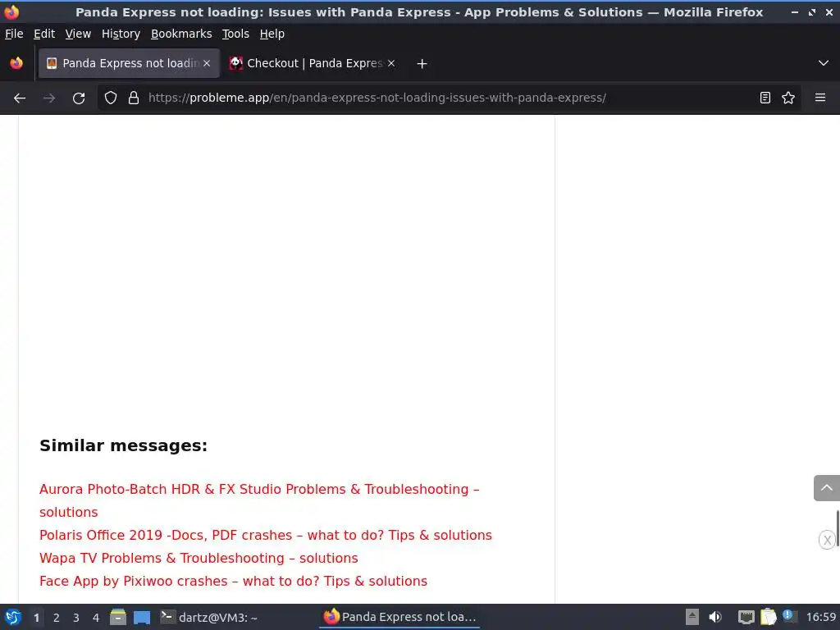
Task: Select Firefox Panda Express taskbar entry
Action: (399, 617)
